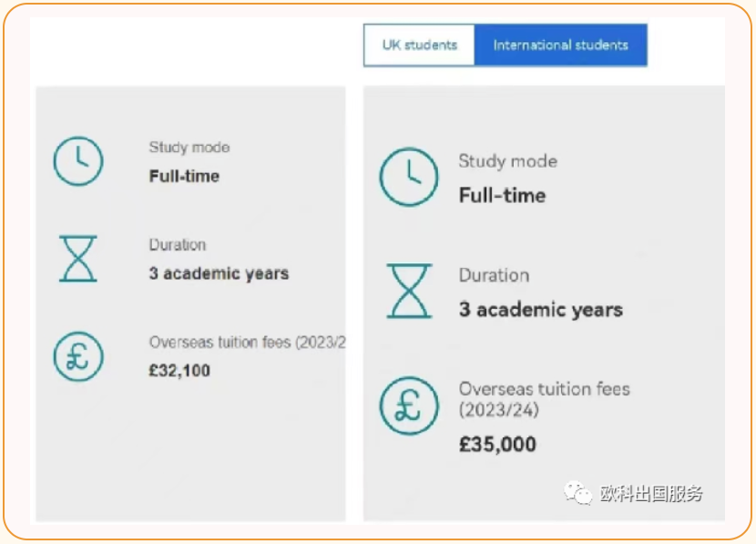This screenshot has height=544, width=756.
Task: Click the clock icon in the £32,100 panel
Action: [78, 162]
